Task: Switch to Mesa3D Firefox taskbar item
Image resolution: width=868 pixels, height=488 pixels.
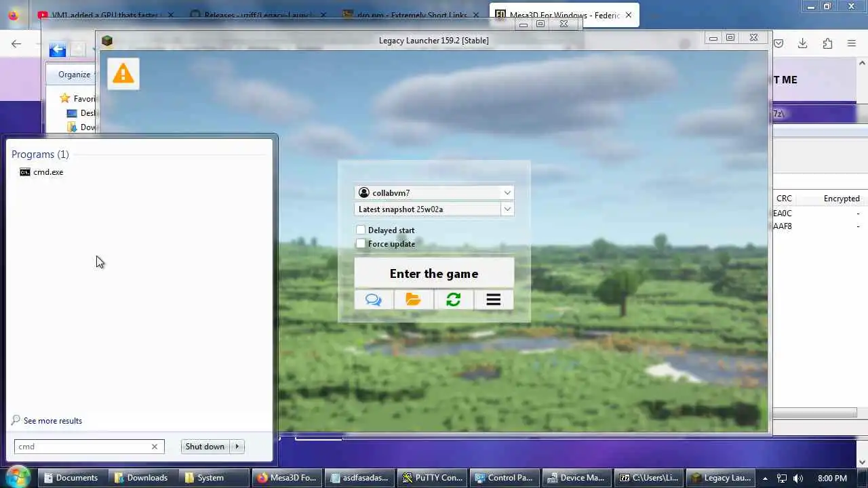Action: (x=287, y=478)
